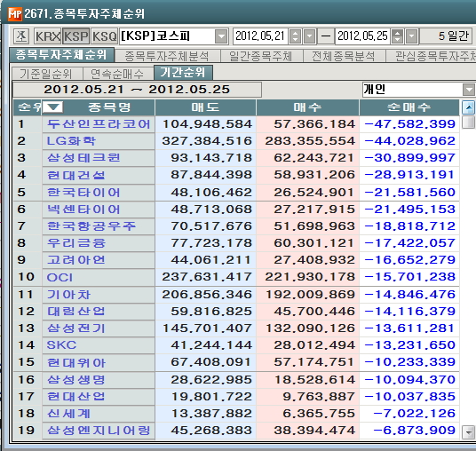Click the MP application icon in title bar
Viewport: 476px width, 451px height.
[x=15, y=13]
